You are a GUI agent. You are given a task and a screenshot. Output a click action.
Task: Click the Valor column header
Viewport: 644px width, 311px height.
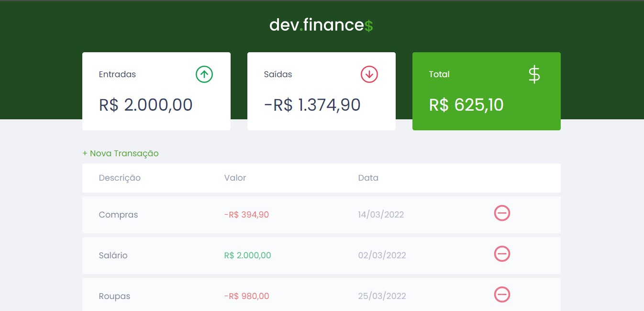pyautogui.click(x=235, y=178)
